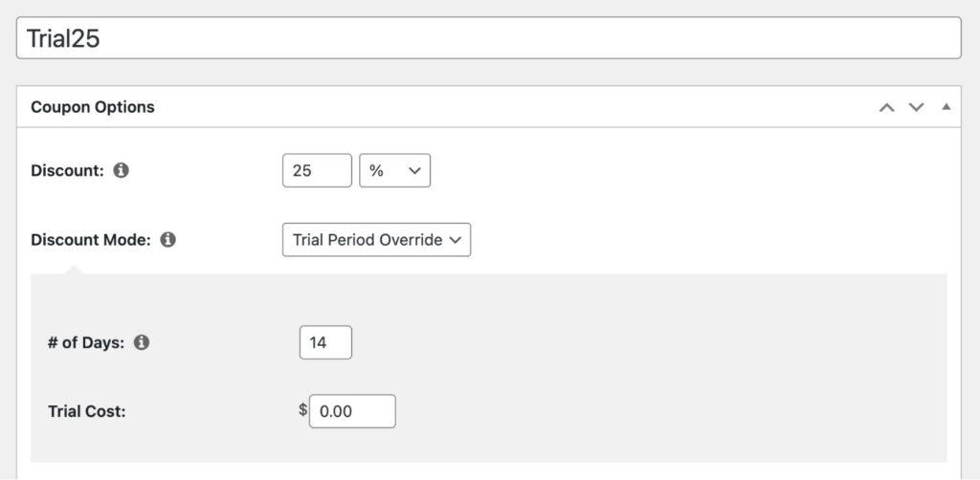
Task: Click the Discount Mode info icon
Action: click(x=168, y=240)
